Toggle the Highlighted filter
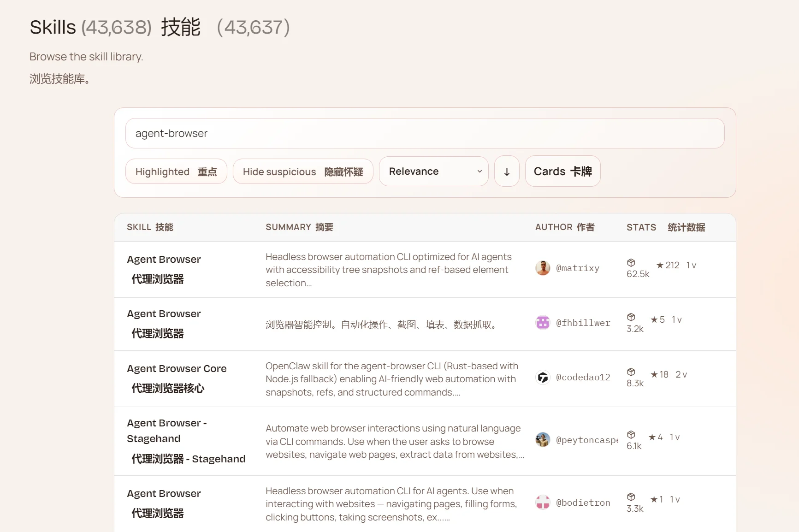The image size is (799, 532). point(176,171)
